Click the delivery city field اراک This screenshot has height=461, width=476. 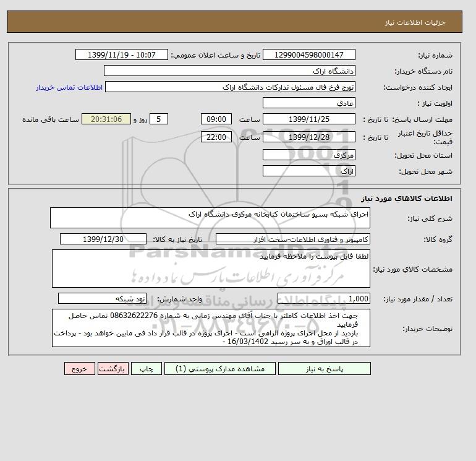[x=308, y=171]
